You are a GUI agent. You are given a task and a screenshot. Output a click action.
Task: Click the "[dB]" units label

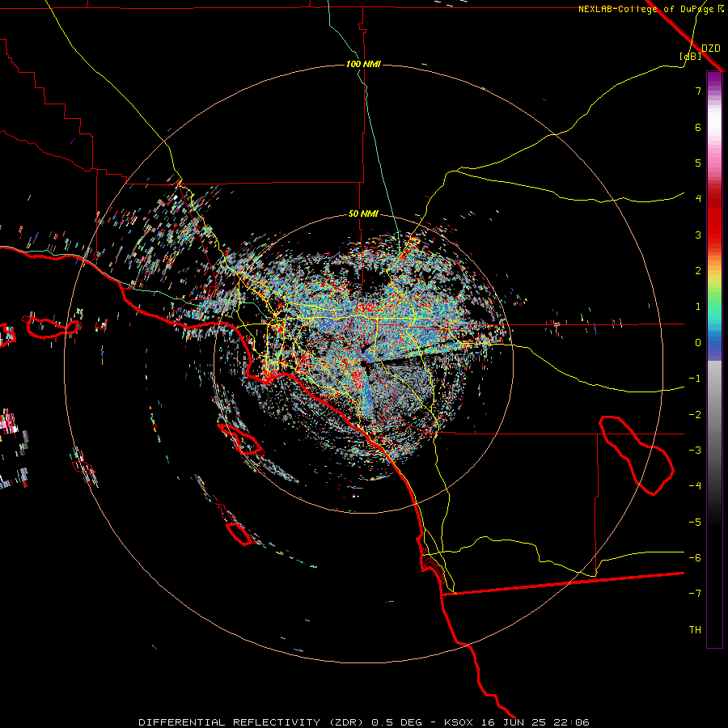pyautogui.click(x=691, y=56)
